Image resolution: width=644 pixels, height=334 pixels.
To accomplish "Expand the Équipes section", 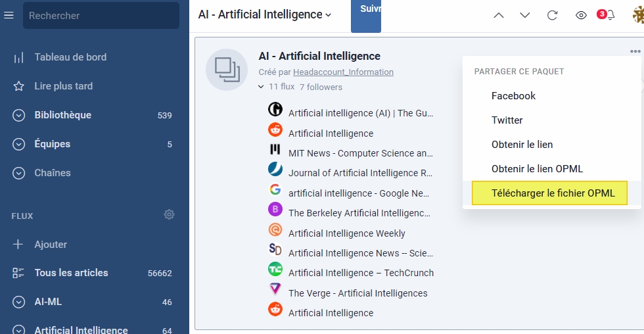I will coord(19,144).
